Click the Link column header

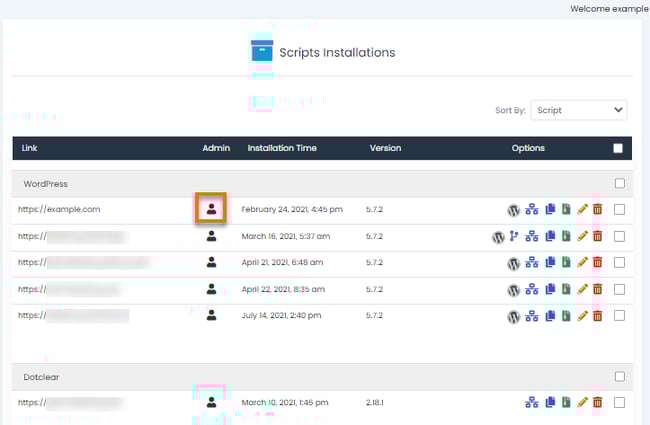30,148
